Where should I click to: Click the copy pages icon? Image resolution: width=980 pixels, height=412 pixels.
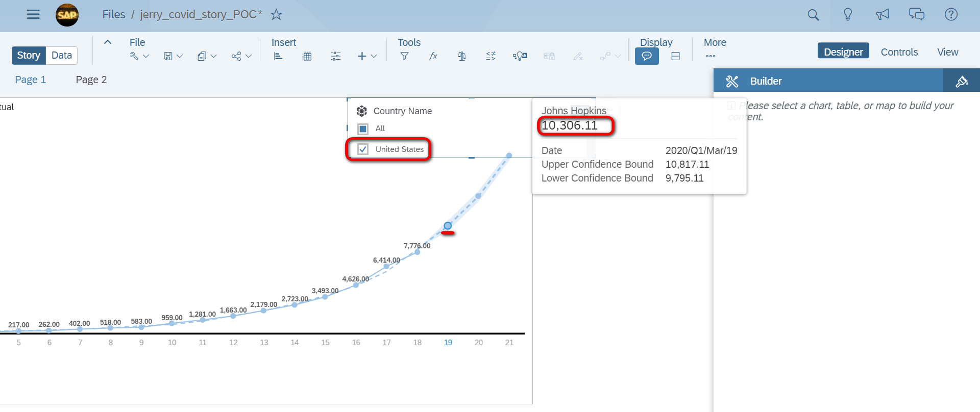click(x=202, y=56)
